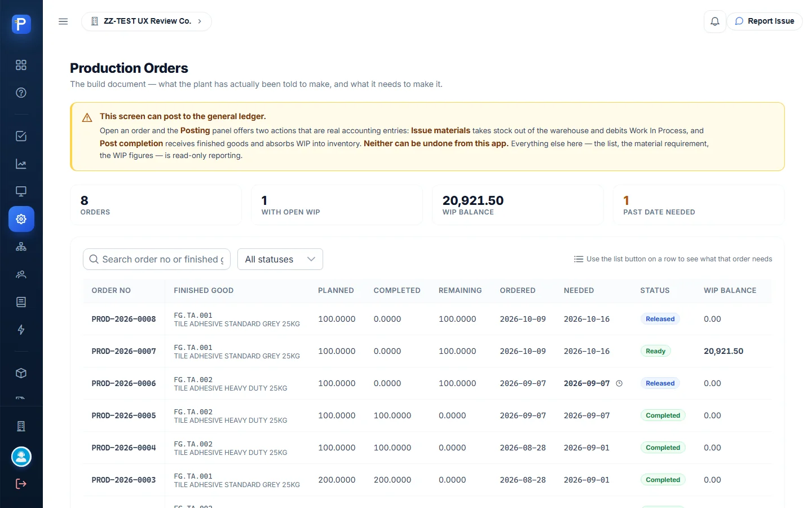Click the WIP BALANCE summary card
Viewport: 812px width, 508px height.
pos(518,205)
